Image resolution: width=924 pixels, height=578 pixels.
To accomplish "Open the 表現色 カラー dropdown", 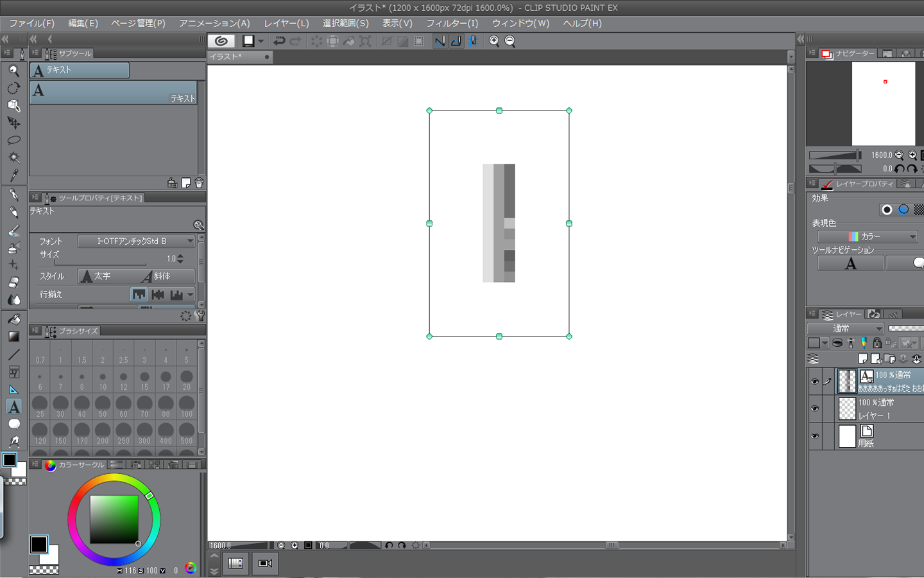I will (x=868, y=237).
